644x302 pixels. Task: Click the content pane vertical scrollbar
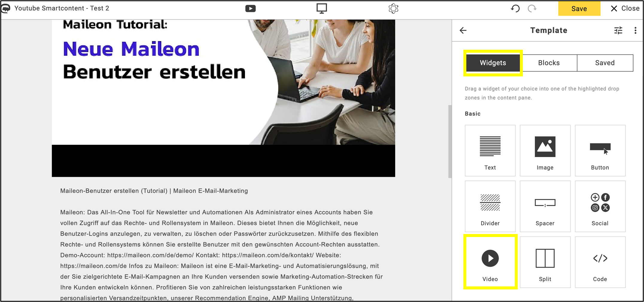click(x=450, y=141)
